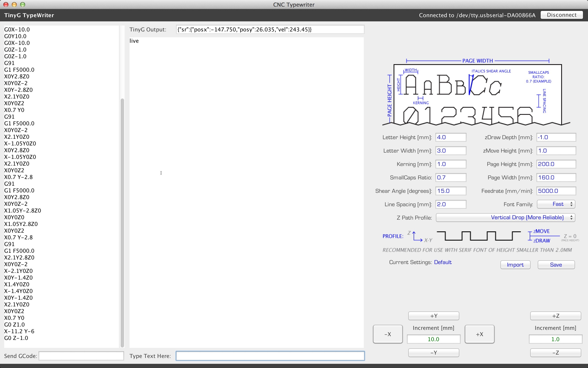Click the Type Text Here field
Image resolution: width=588 pixels, height=368 pixels.
click(270, 356)
